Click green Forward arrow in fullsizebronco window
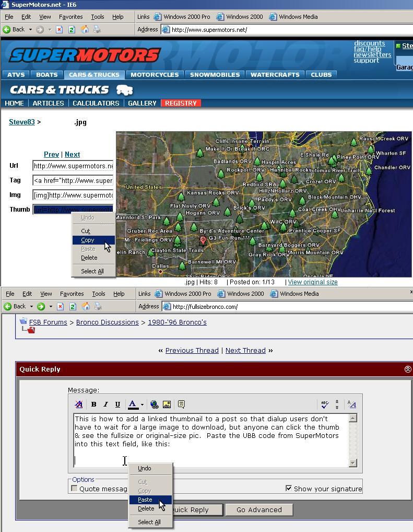The width and height of the screenshot is (413, 532). (x=41, y=306)
